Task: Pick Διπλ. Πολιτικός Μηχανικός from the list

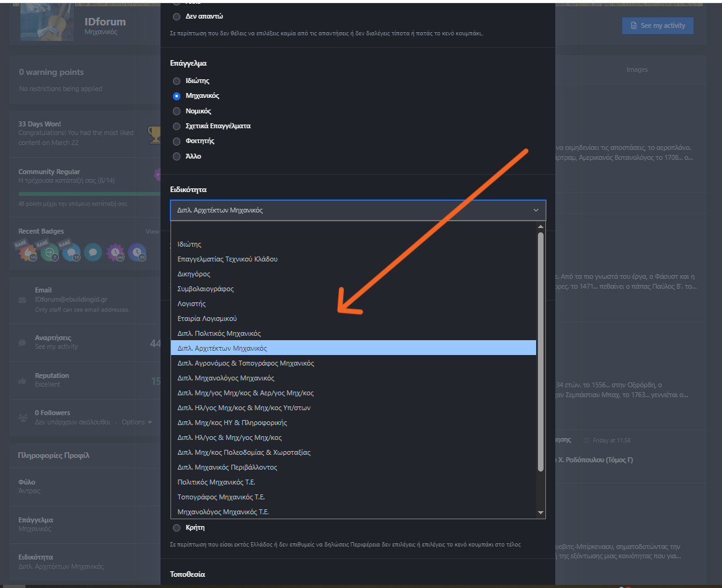Action: 219,333
